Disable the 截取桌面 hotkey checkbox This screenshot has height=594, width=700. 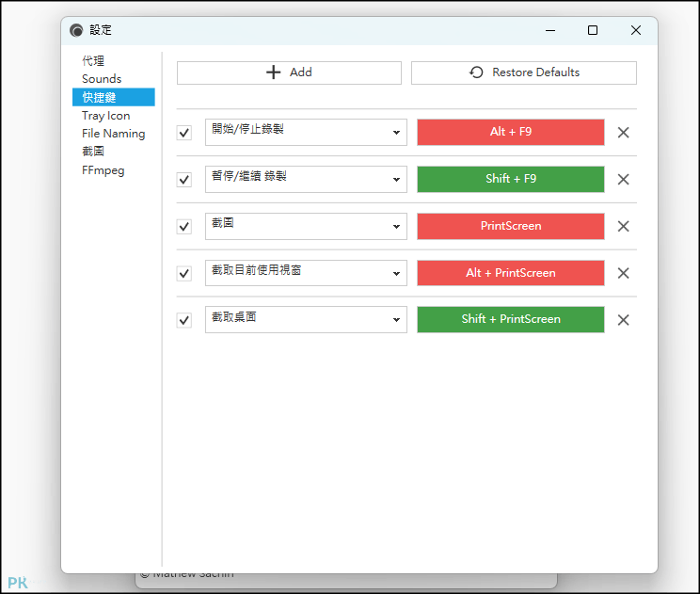coord(183,320)
